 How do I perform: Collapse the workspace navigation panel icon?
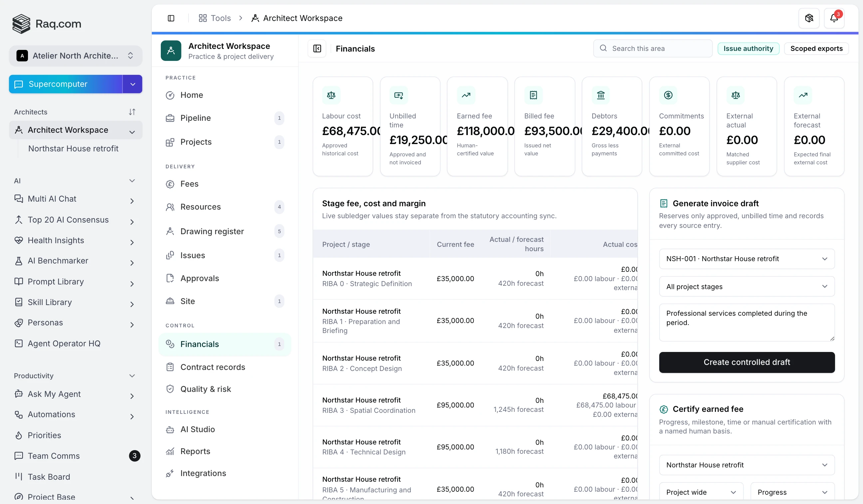317,49
